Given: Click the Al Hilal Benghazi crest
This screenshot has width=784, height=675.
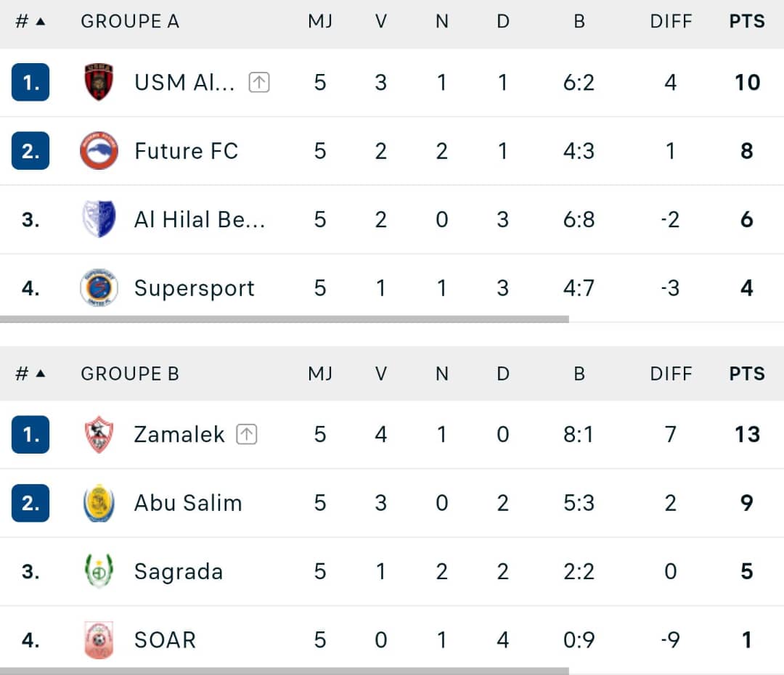Looking at the screenshot, I should click(99, 219).
